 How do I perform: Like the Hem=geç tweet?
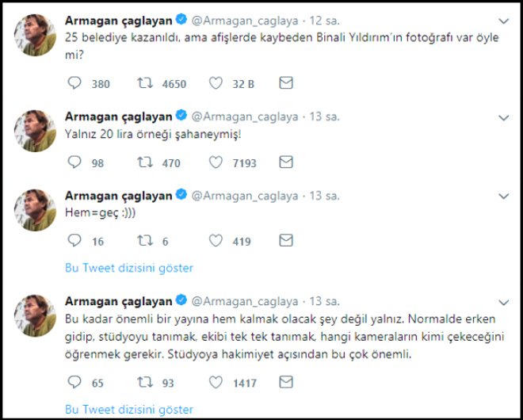216,241
